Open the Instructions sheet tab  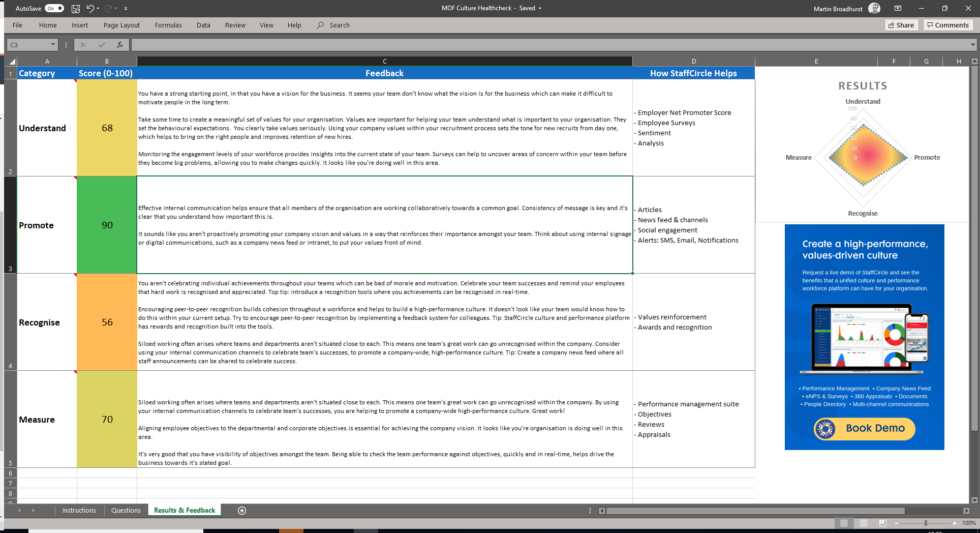click(79, 511)
